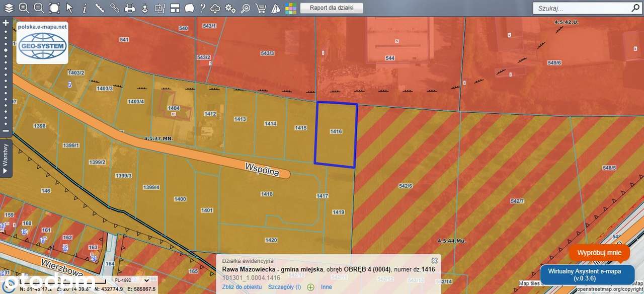Click the full extent view icon

pyautogui.click(x=54, y=8)
